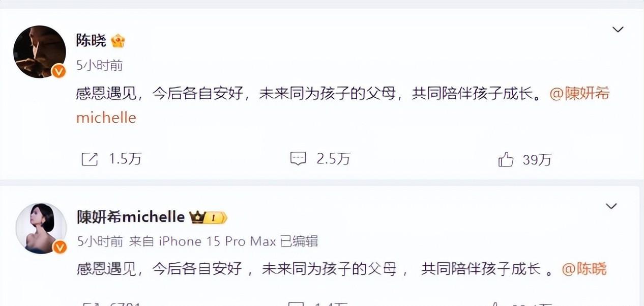Follow the @陳妍希 mention in 陈晓's post
This screenshot has height=306, width=644.
tap(579, 94)
